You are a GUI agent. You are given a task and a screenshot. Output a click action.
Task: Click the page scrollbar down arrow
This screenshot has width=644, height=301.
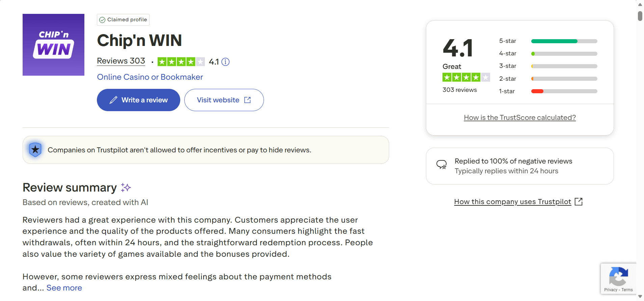click(640, 296)
